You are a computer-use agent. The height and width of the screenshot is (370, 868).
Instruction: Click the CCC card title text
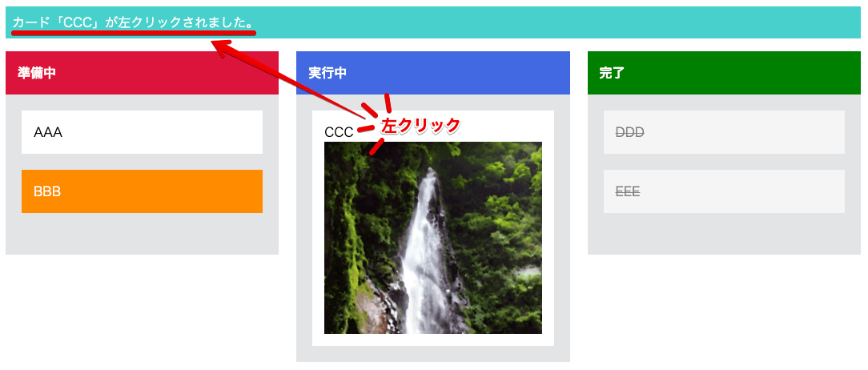click(338, 133)
